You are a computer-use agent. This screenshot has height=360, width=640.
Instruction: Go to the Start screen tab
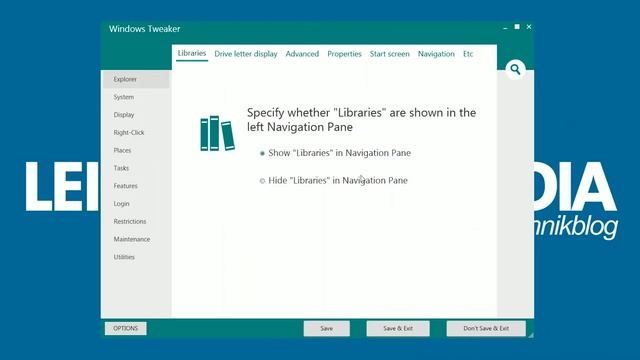pos(389,54)
